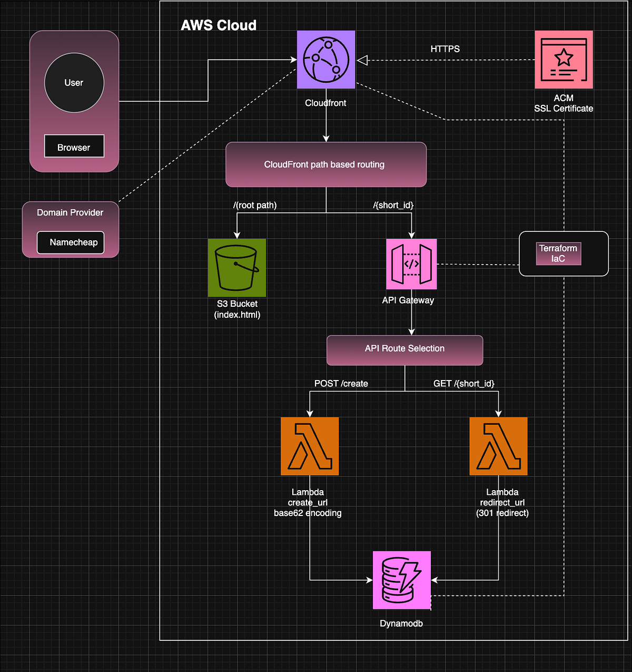Viewport: 632px width, 672px height.
Task: Expand the Domain Provider group
Action: [70, 212]
